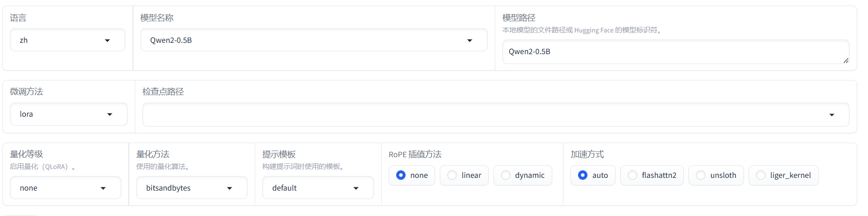Click the 本地模型的文件路径 hint text
Screen dimensions: 868x216
tap(583, 30)
